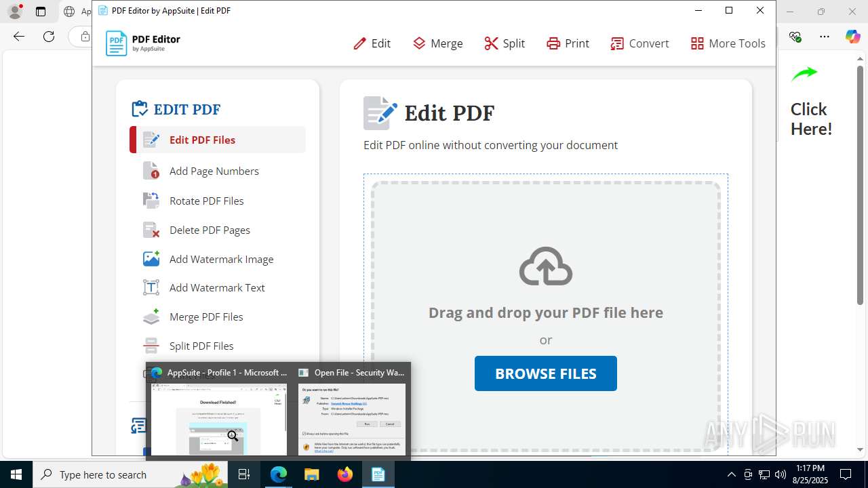
Task: Select Split in the top navigation
Action: [x=505, y=43]
